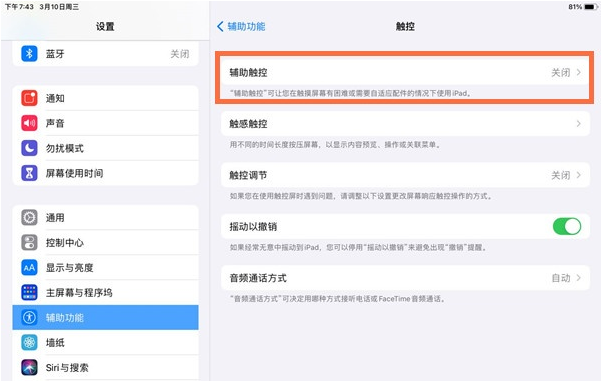Tap the Bluetooth icon in sidebar
603x381 pixels.
[29, 53]
